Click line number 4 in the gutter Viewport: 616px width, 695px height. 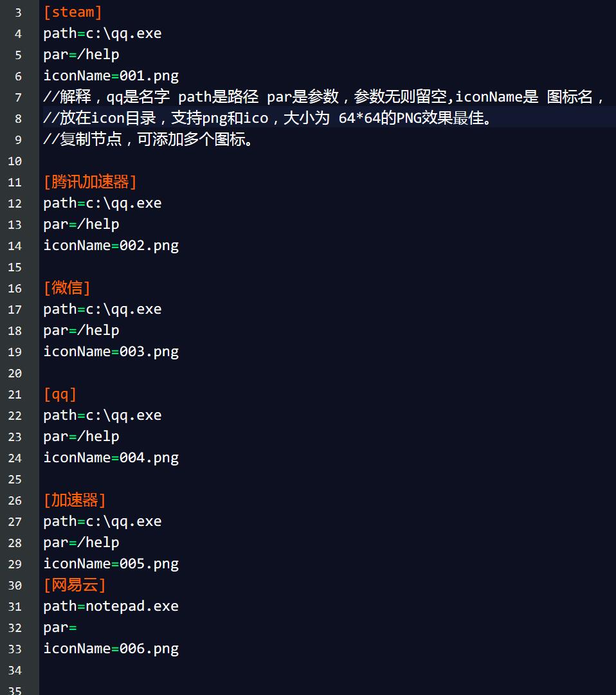[17, 33]
